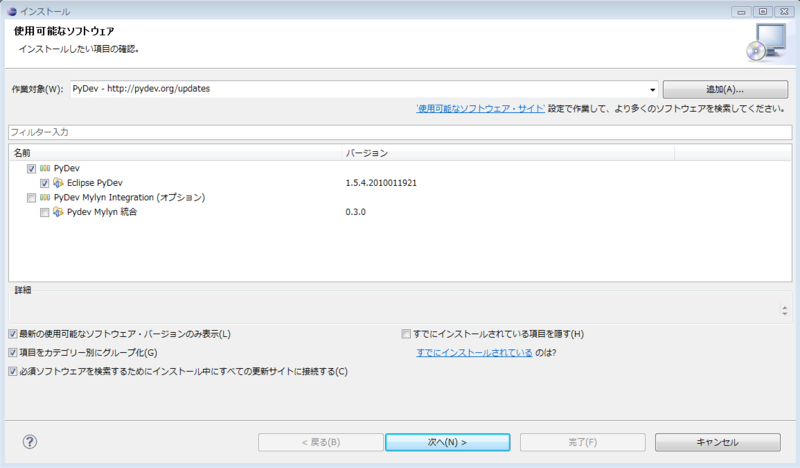800x468 pixels.
Task: Open the 使用可能なソフトウェア・サイト link
Action: 481,109
